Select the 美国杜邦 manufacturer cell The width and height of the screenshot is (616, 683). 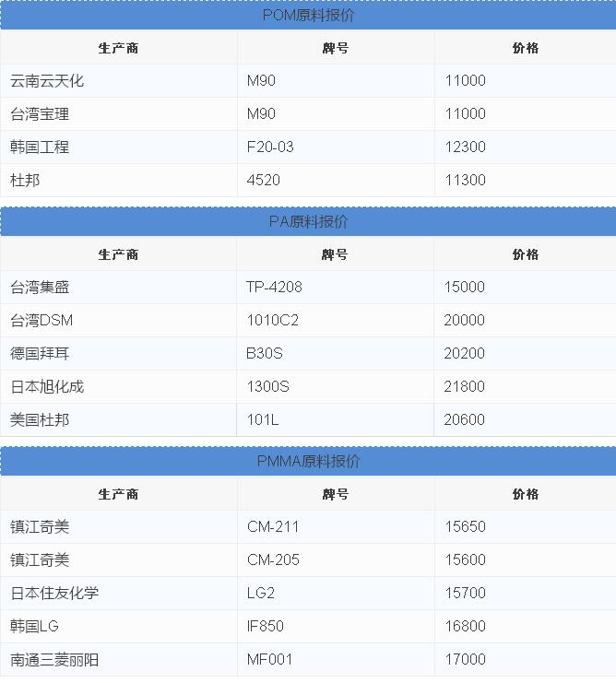pyautogui.click(x=118, y=419)
